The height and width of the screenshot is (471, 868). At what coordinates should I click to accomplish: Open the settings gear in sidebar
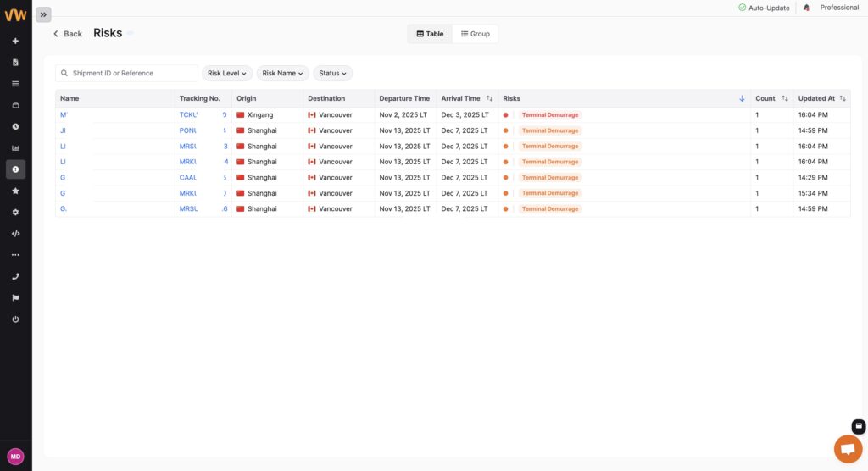point(15,212)
